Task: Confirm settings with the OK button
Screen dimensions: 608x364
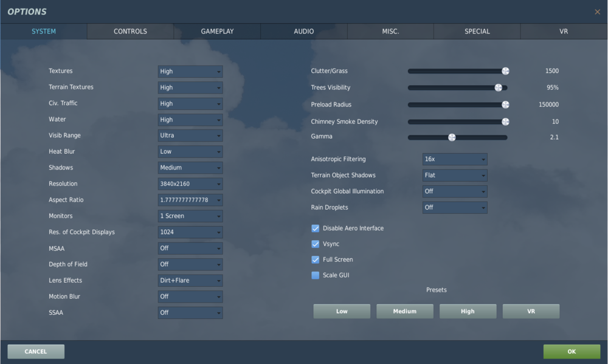Action: click(571, 351)
